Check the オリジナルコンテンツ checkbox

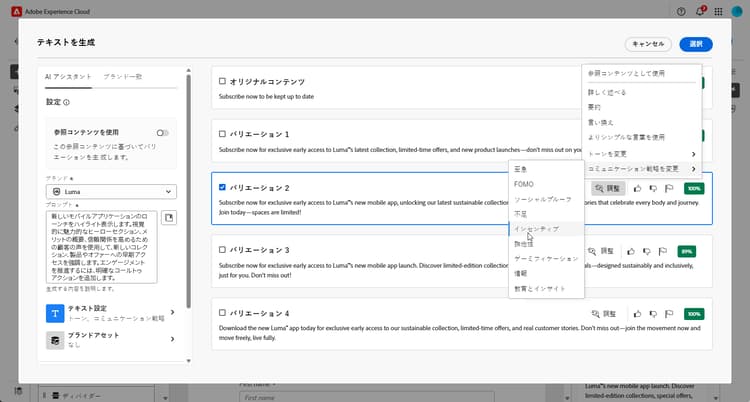click(222, 81)
